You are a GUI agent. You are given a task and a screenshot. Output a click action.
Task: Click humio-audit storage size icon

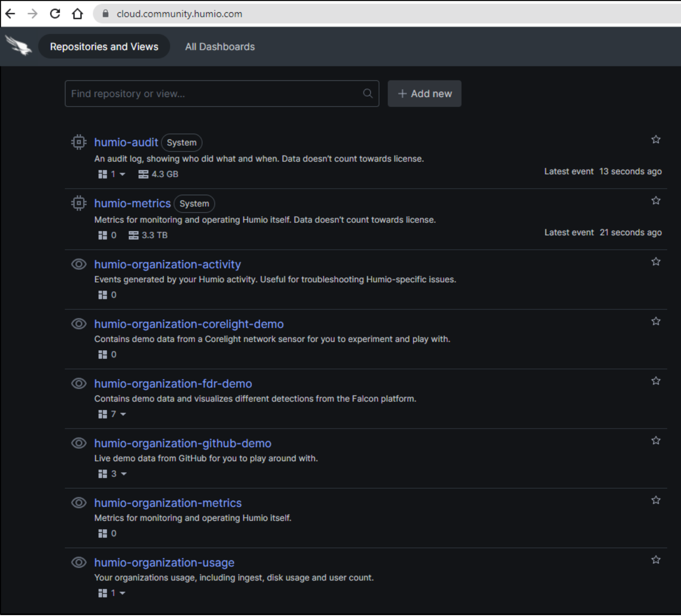(x=143, y=174)
